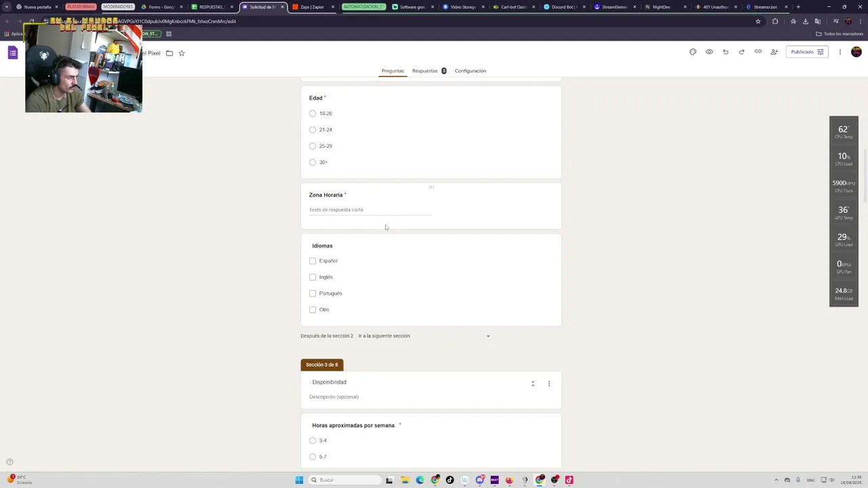Select the 3-4 hours per week option
868x488 pixels.
(313, 441)
